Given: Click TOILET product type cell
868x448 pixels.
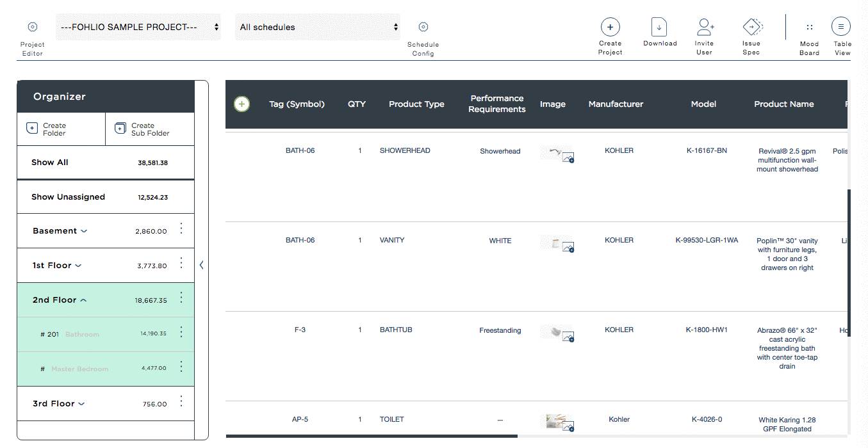Looking at the screenshot, I should 392,420.
